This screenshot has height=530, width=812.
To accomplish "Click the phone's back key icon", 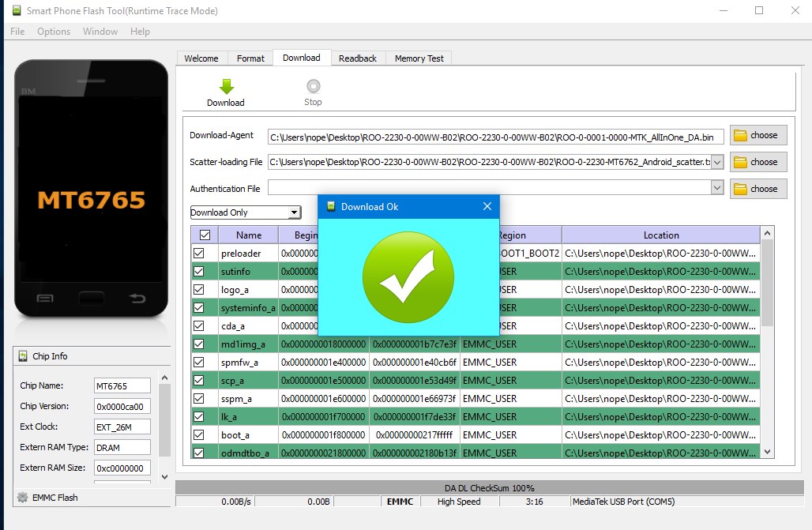I will [x=137, y=298].
